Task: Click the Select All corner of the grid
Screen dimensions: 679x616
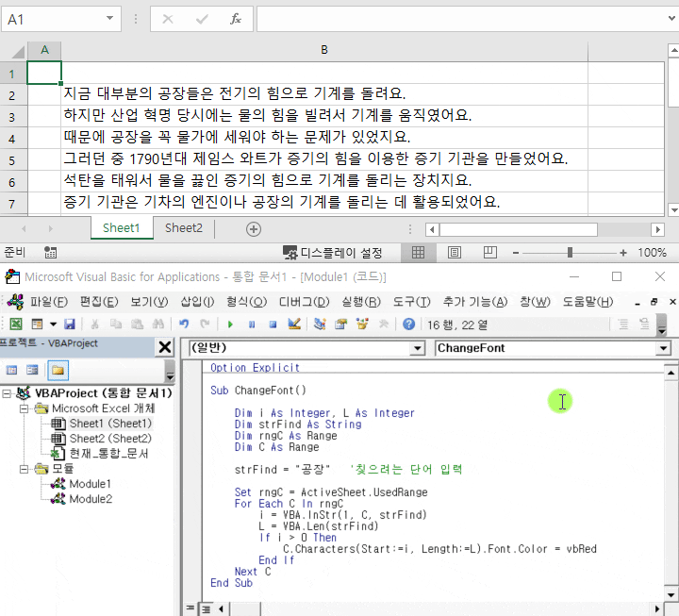Action: pyautogui.click(x=17, y=52)
